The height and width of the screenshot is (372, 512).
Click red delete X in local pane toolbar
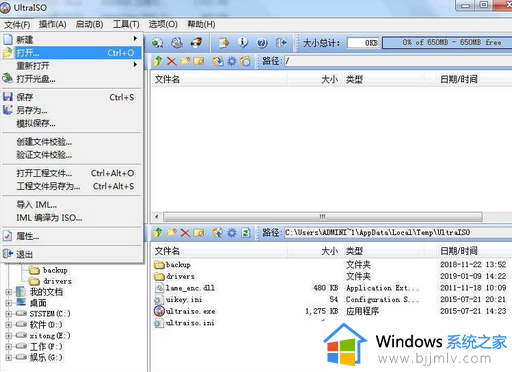click(185, 232)
